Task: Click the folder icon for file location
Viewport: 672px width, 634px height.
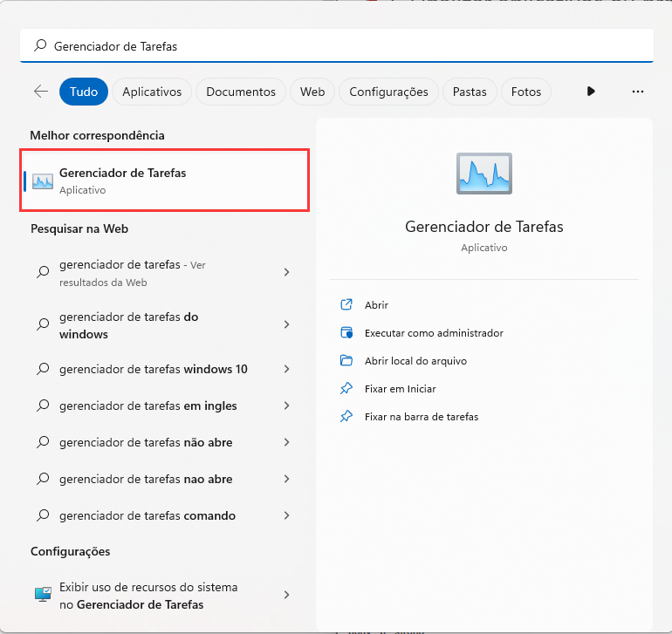Action: (346, 360)
